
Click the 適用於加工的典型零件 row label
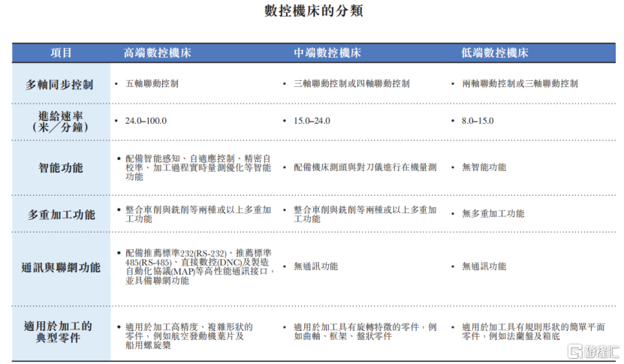(60, 332)
